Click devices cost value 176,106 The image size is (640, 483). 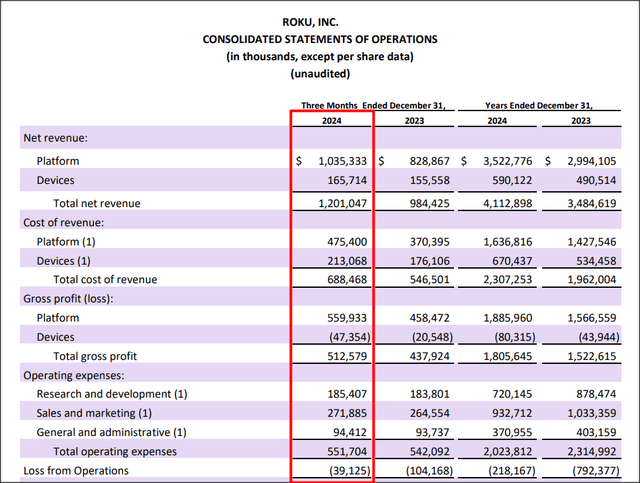429,261
